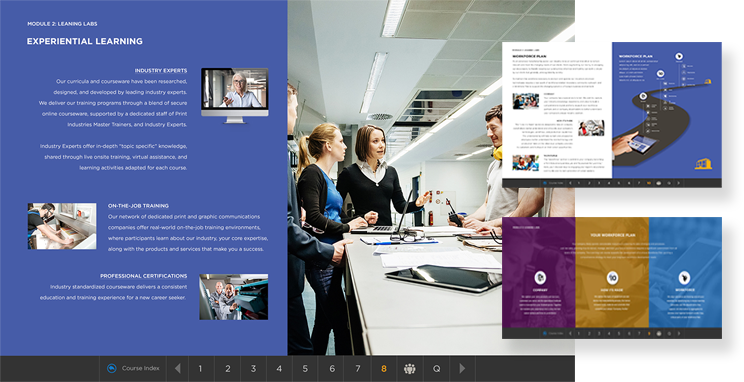
Task: Click the Professional Certifications heading
Action: click(x=143, y=276)
